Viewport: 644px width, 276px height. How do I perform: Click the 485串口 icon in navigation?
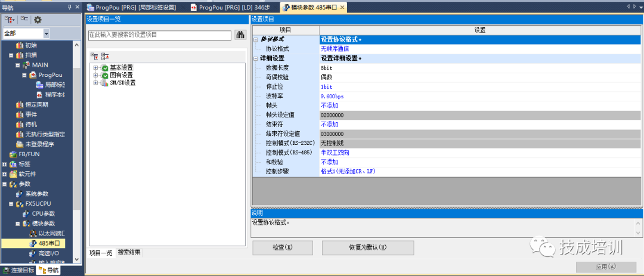point(32,243)
